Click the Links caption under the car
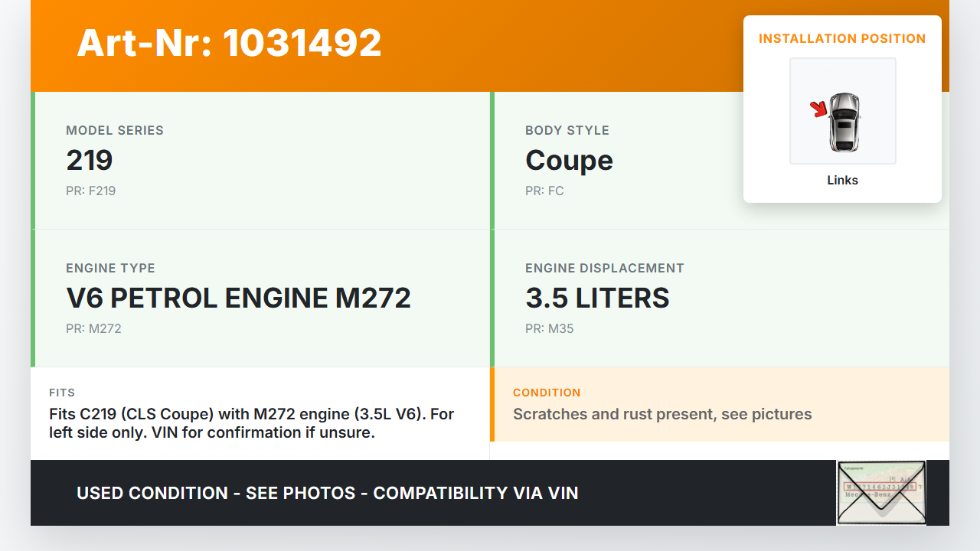 coord(842,181)
